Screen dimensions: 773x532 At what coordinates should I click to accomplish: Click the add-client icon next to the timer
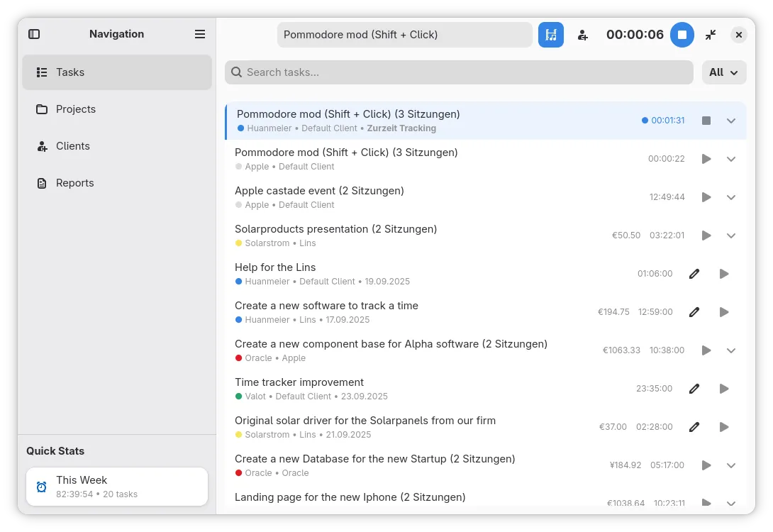(x=582, y=34)
